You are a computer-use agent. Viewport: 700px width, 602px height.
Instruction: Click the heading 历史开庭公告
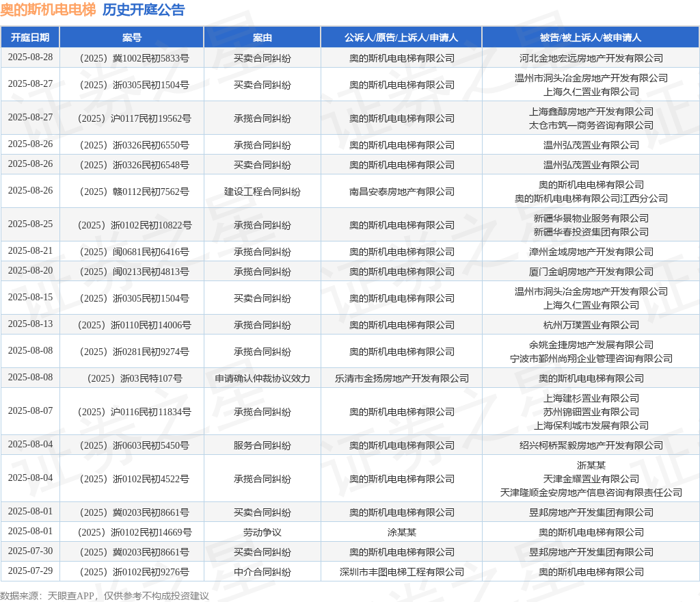144,10
